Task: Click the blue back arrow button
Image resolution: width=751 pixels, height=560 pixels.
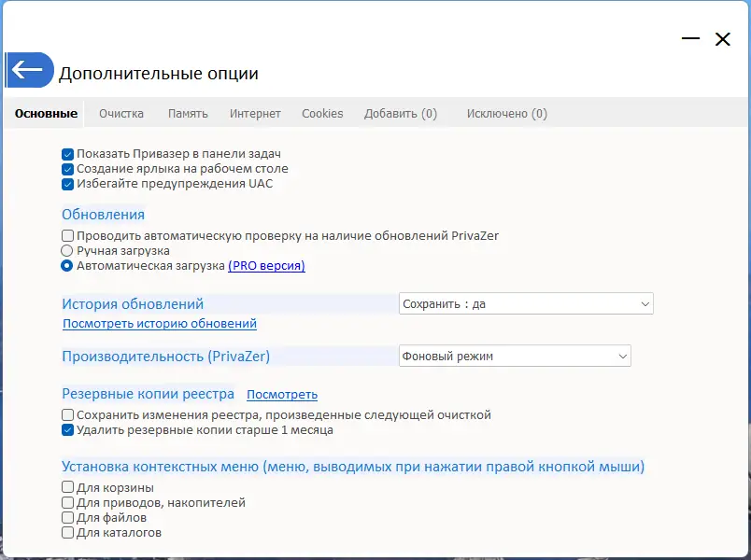Action: [29, 70]
